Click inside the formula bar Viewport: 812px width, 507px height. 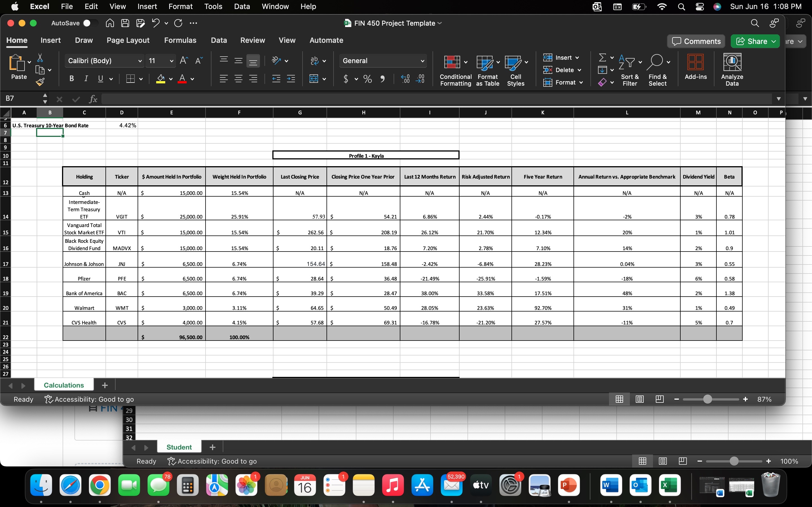pyautogui.click(x=268, y=98)
